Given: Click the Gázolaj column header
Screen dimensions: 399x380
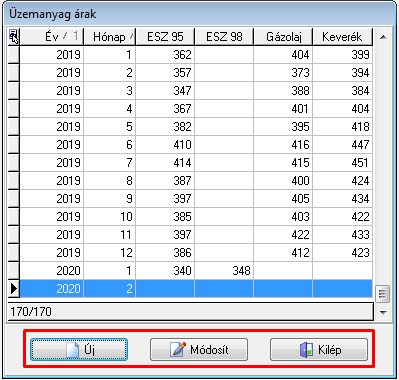Looking at the screenshot, I should pyautogui.click(x=283, y=37).
